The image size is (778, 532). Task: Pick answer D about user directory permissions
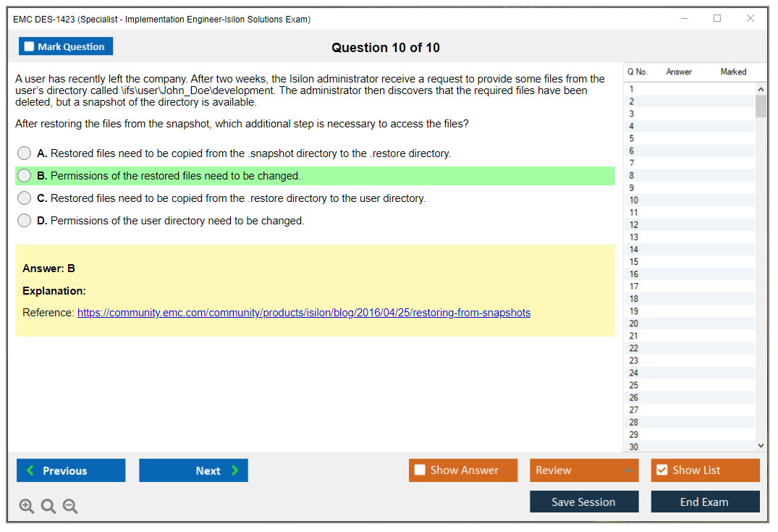(25, 221)
